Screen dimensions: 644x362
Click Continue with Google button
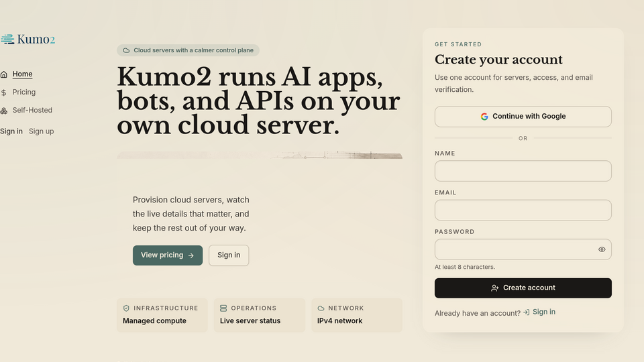(523, 117)
